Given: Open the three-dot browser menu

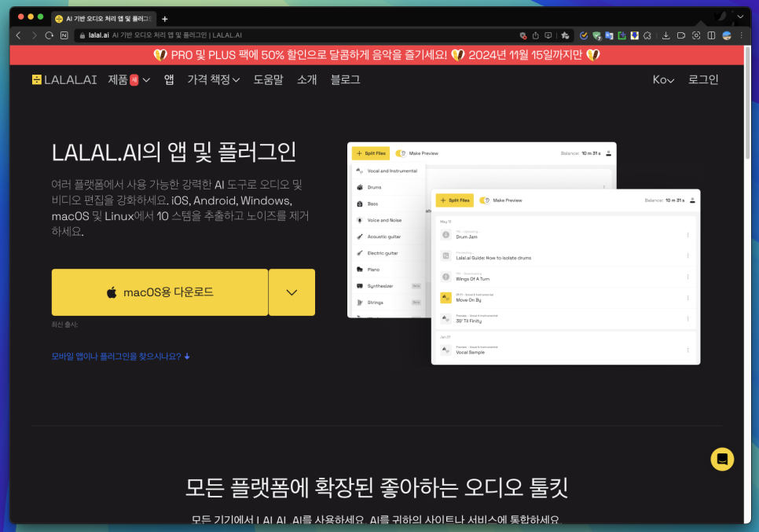Looking at the screenshot, I should (x=741, y=35).
